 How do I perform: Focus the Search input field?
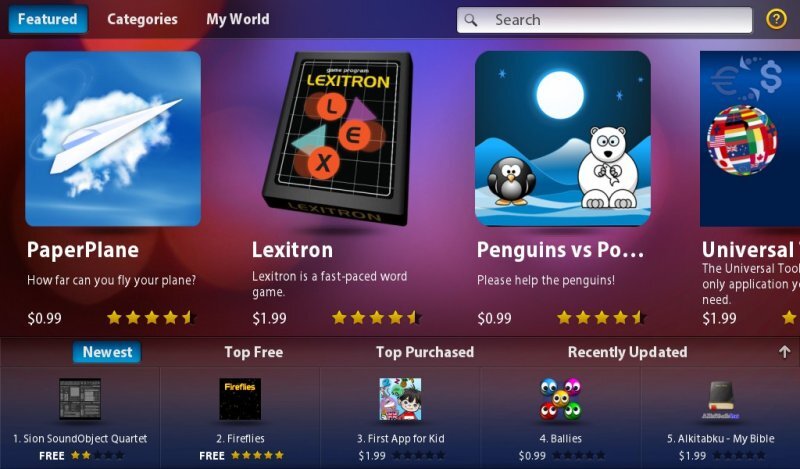(x=605, y=20)
